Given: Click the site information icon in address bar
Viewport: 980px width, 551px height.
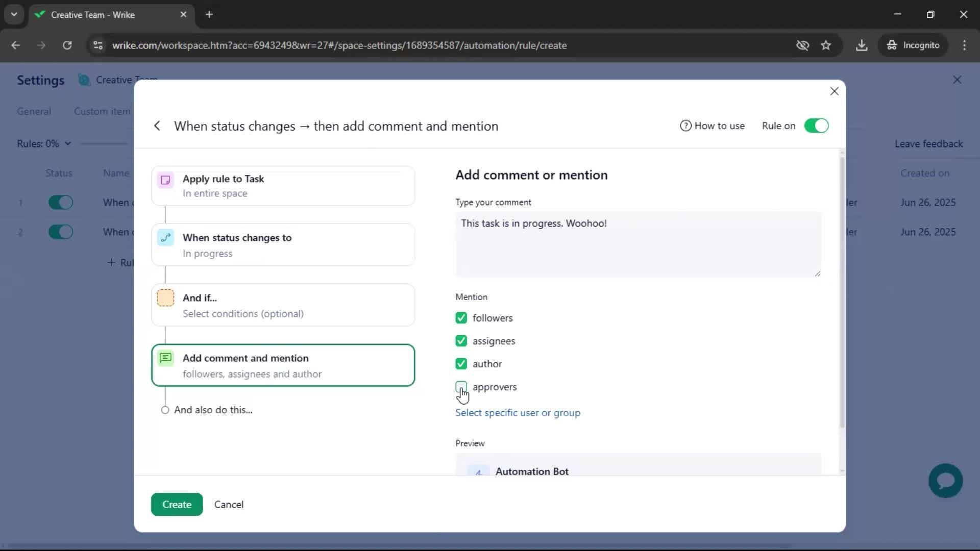Looking at the screenshot, I should pyautogui.click(x=97, y=45).
